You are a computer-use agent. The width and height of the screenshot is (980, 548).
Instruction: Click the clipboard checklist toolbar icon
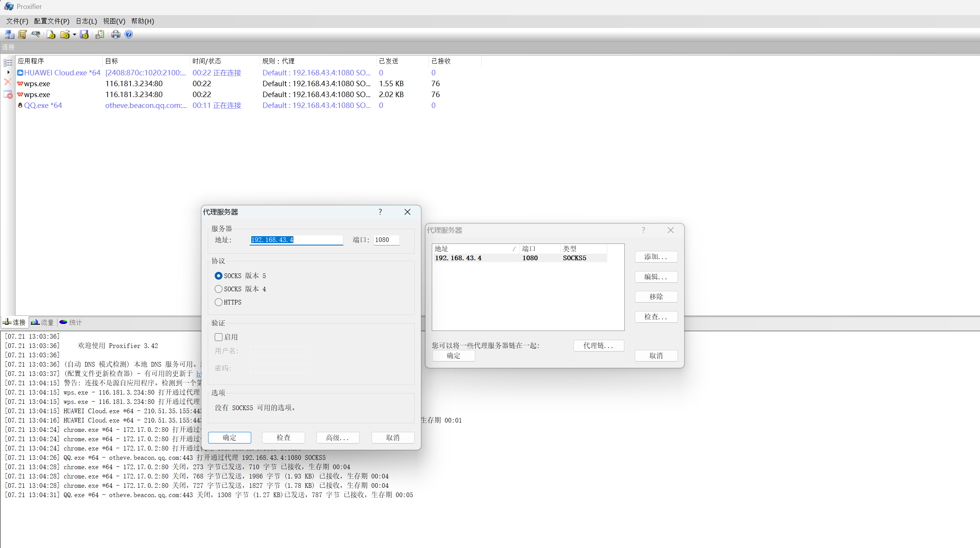pos(100,35)
